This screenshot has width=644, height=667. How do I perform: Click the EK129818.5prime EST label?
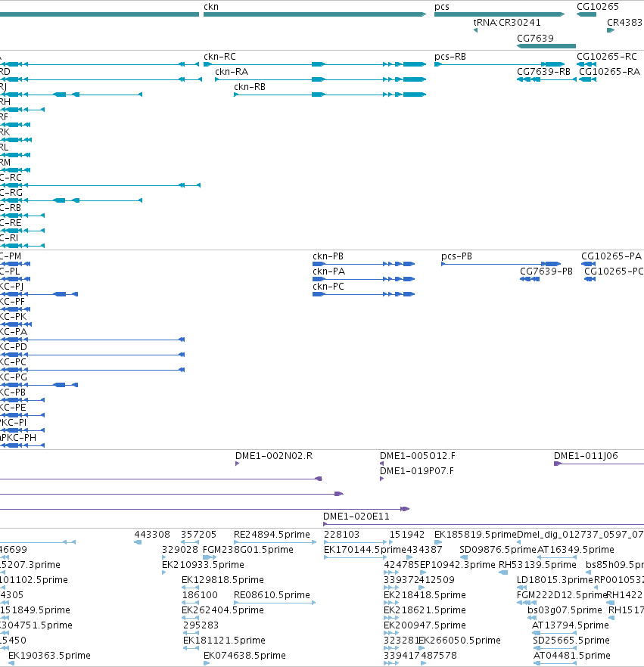pyautogui.click(x=222, y=580)
